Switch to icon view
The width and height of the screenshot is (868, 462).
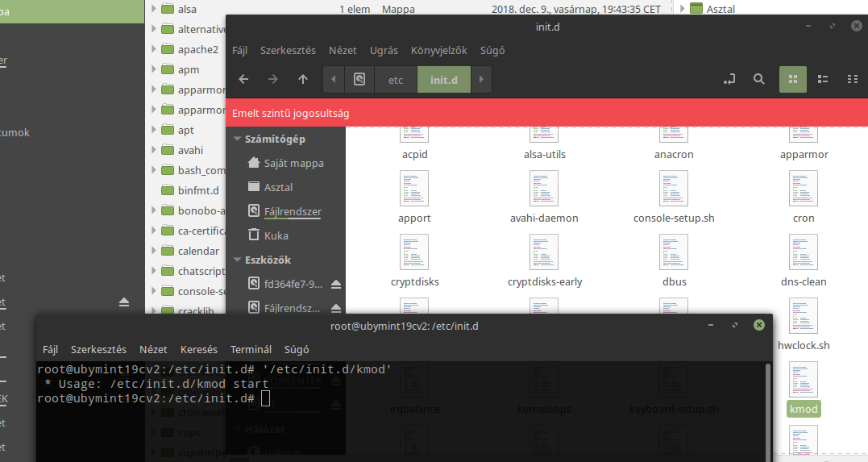(793, 79)
